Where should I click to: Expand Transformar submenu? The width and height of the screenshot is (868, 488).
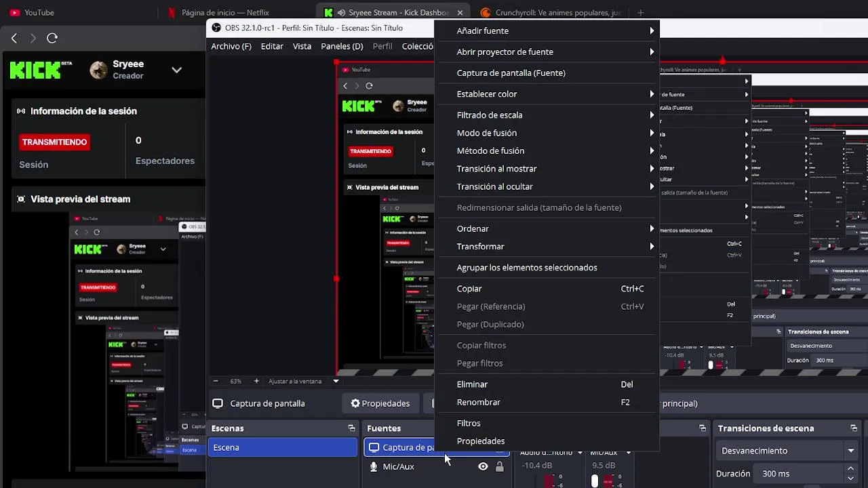coord(547,246)
